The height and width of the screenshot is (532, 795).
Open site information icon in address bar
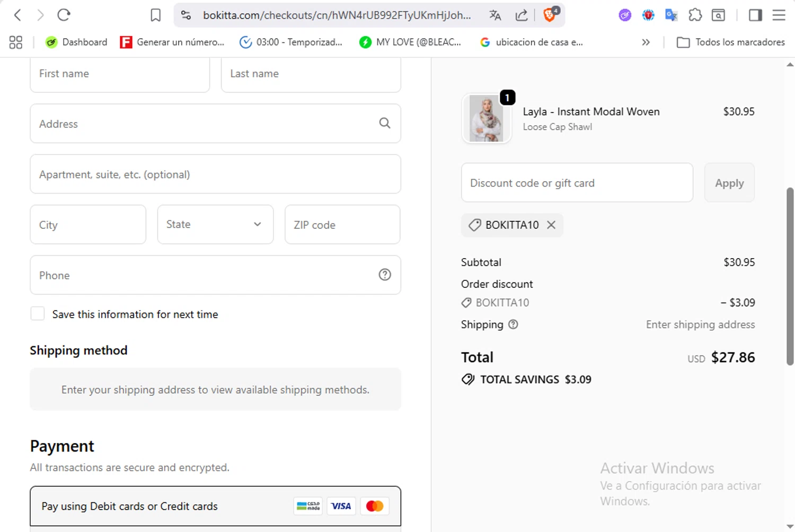(x=186, y=15)
